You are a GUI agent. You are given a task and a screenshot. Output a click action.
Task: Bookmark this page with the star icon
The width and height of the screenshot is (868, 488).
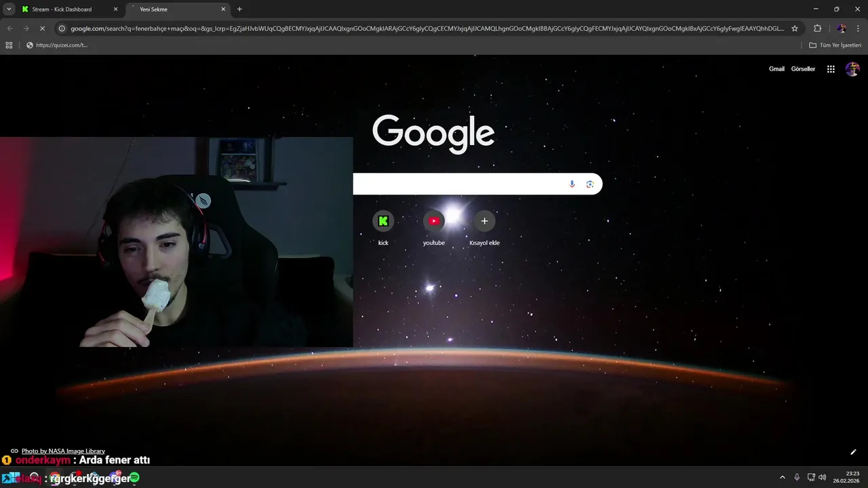(x=795, y=28)
